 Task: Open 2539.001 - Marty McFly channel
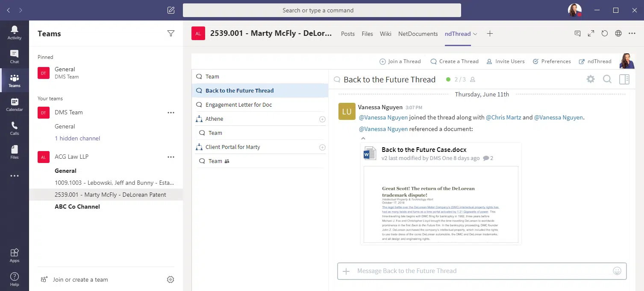pyautogui.click(x=106, y=195)
